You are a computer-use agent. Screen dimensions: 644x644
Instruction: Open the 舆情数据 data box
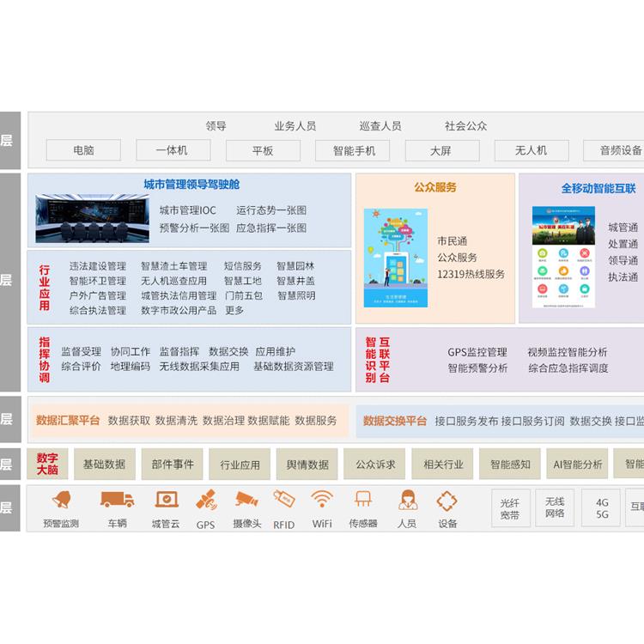[x=307, y=465]
